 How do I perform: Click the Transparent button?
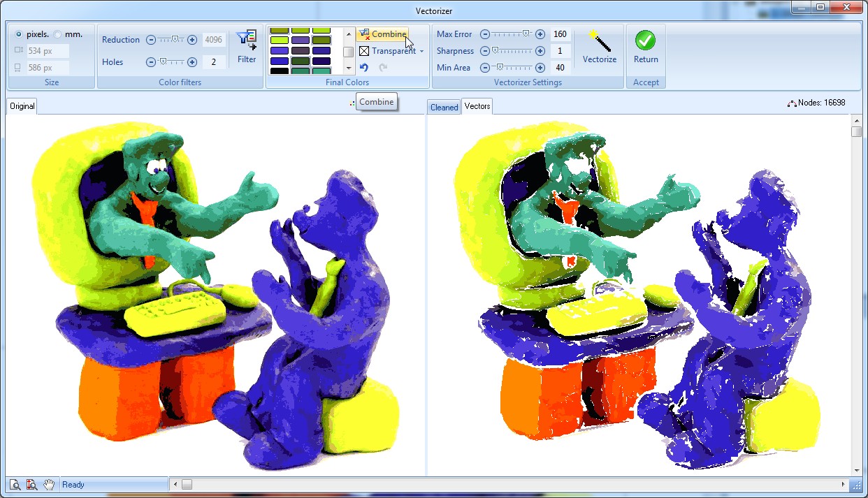coord(387,51)
